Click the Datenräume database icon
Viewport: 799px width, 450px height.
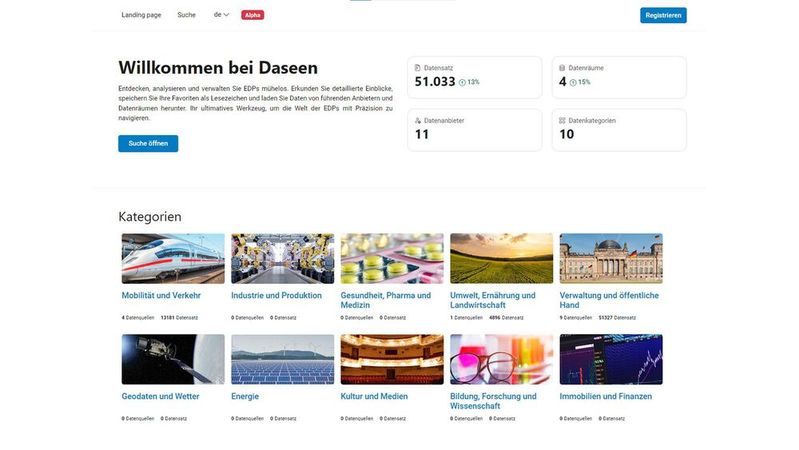562,68
